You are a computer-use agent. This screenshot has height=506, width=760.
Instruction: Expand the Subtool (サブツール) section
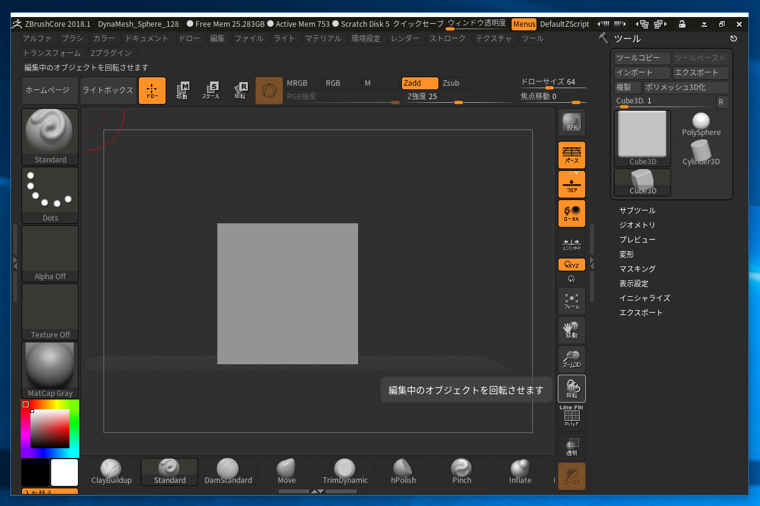point(637,210)
